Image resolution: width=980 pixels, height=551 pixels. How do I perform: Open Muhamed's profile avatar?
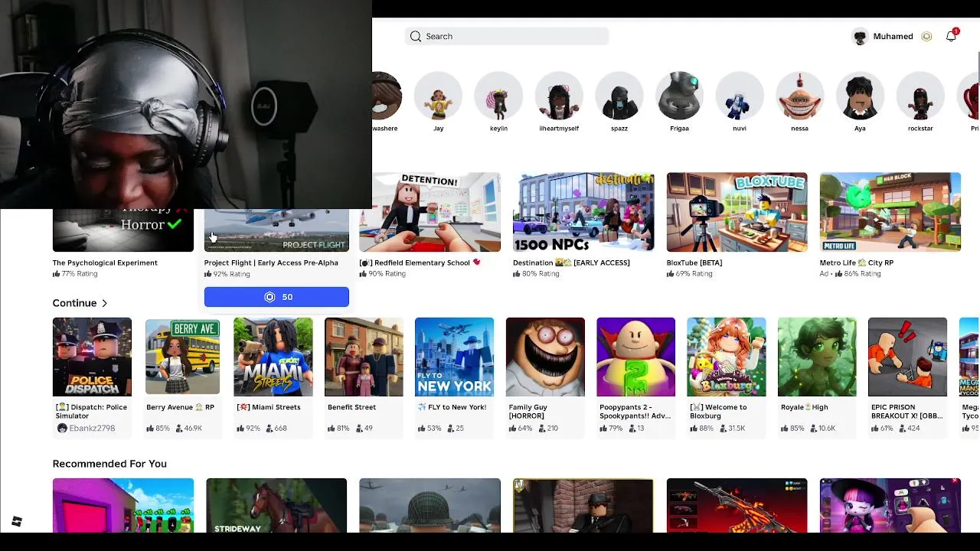click(x=860, y=37)
